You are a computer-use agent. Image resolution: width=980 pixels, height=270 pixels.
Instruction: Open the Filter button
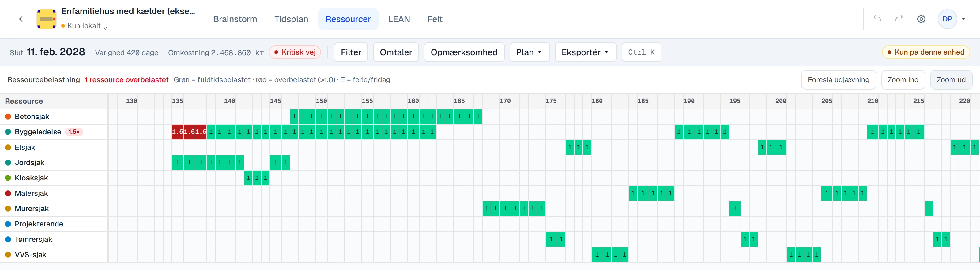(351, 52)
